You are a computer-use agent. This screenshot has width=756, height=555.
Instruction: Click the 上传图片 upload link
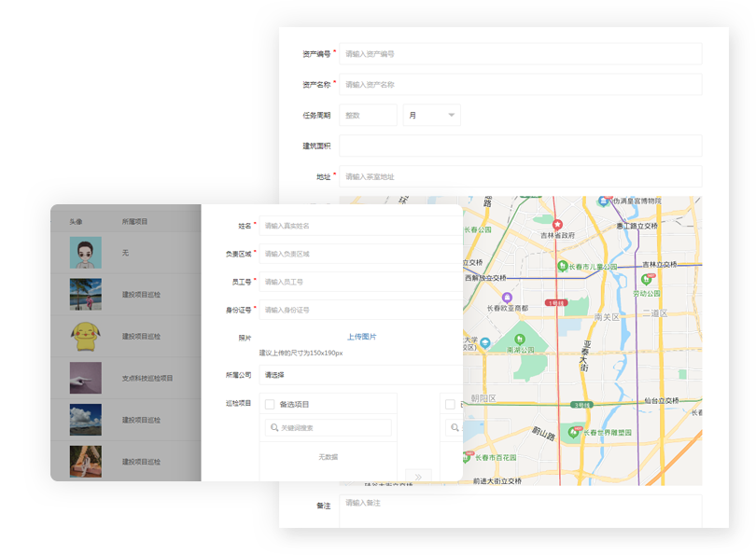click(361, 337)
